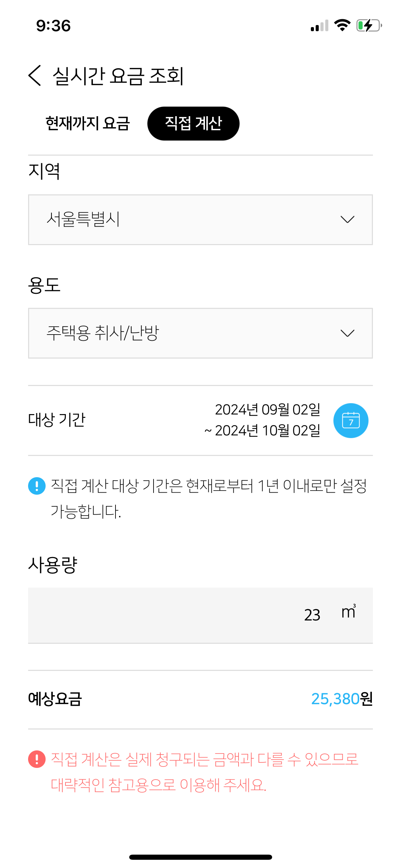Screen dimensions: 401x868
Task: Expand region list via chevron arrow
Action: (347, 219)
